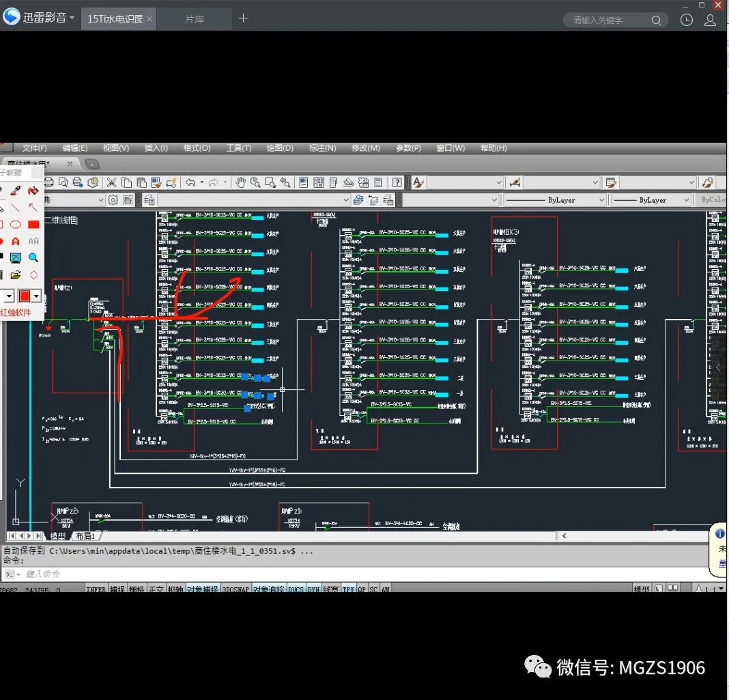Image resolution: width=729 pixels, height=700 pixels.
Task: Click the 3D print icon
Action: pos(93,182)
